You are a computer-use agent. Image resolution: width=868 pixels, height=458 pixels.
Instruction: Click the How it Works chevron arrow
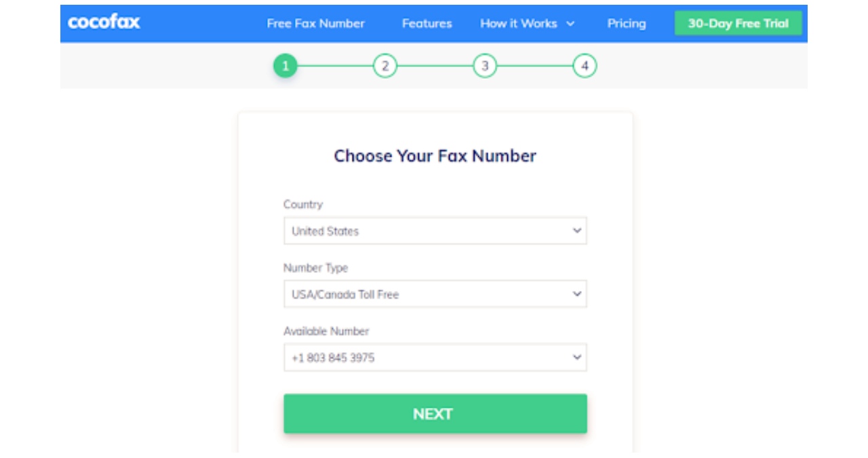point(570,24)
